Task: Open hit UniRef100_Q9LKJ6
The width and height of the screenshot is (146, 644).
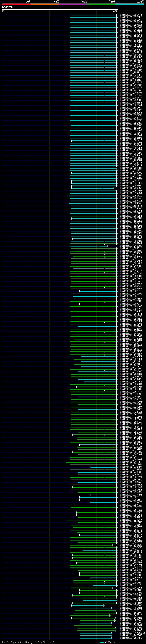Action: point(131,15)
